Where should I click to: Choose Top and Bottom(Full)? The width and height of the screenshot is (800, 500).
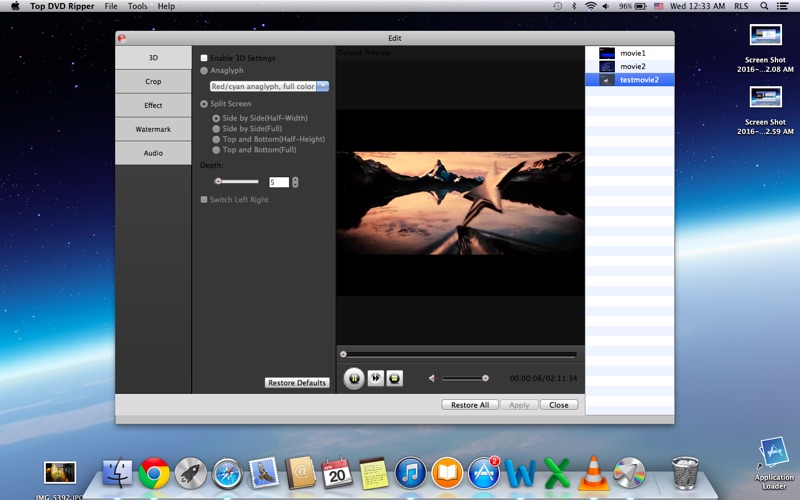(216, 150)
